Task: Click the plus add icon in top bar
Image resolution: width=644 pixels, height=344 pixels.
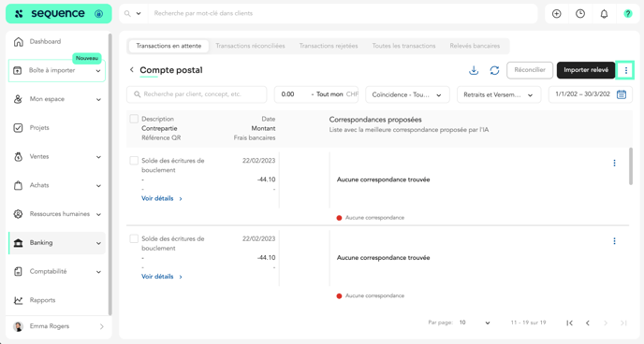Action: [x=557, y=13]
